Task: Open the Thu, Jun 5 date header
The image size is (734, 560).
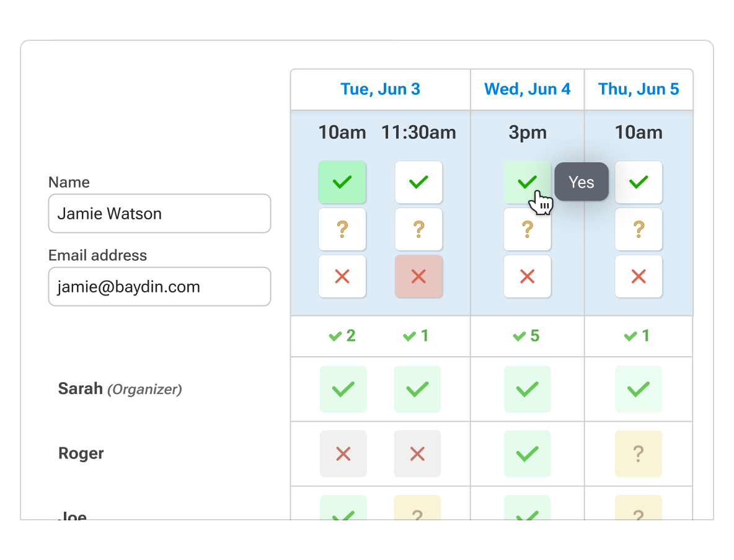Action: tap(639, 89)
